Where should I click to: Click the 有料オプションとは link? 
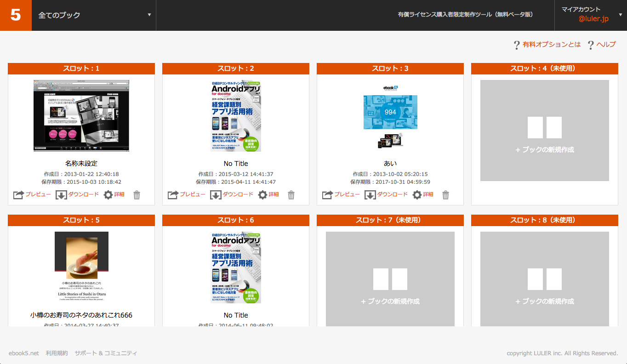click(x=552, y=45)
